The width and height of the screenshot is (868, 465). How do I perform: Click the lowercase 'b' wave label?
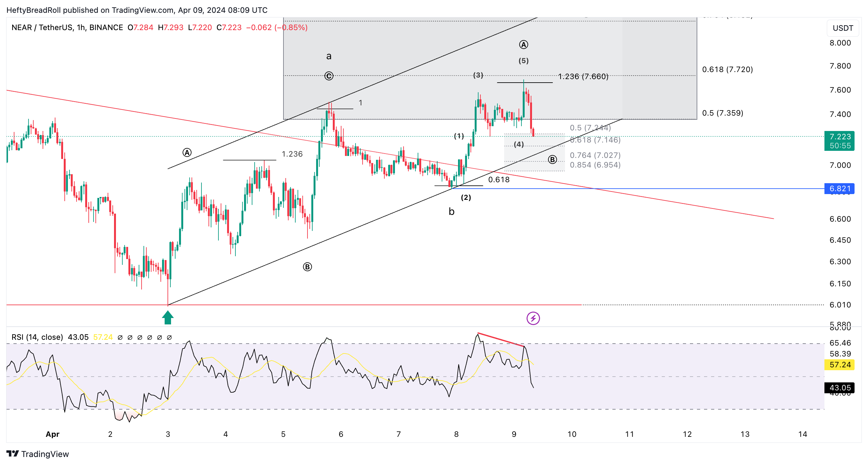click(452, 211)
